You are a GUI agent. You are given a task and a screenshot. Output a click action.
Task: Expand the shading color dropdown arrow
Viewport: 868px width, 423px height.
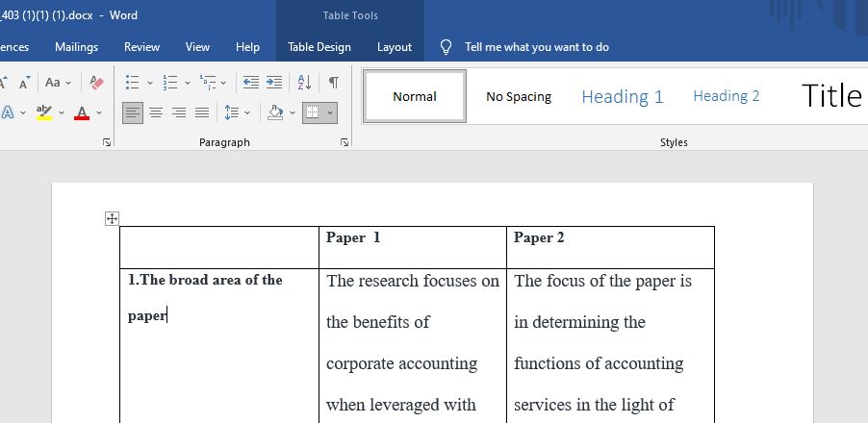pyautogui.click(x=293, y=112)
